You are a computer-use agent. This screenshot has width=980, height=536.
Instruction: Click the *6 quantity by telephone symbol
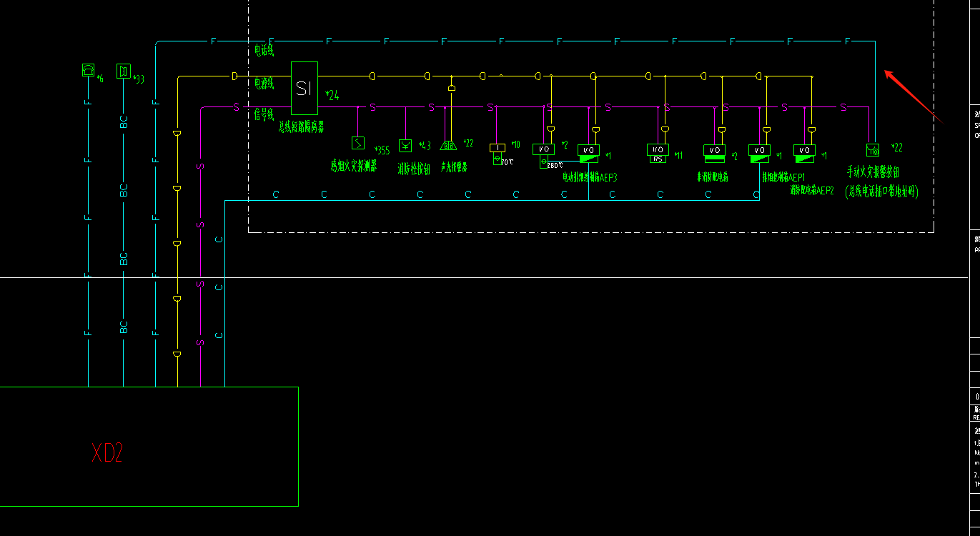[101, 79]
